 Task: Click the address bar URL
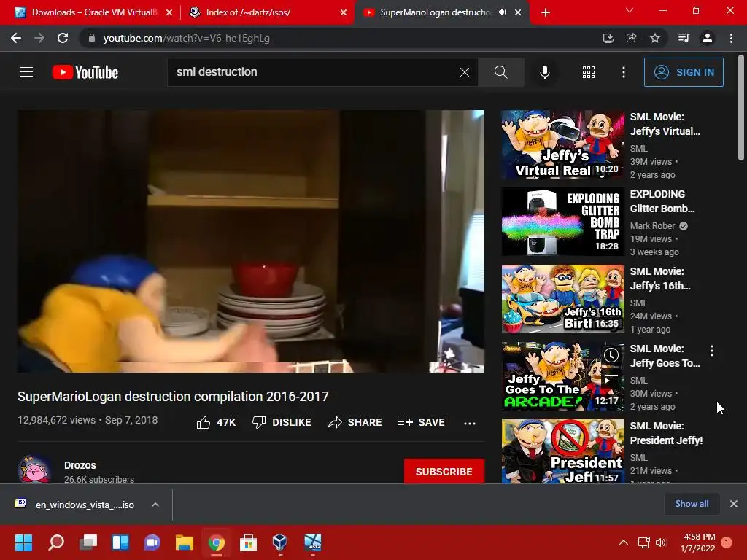[186, 38]
